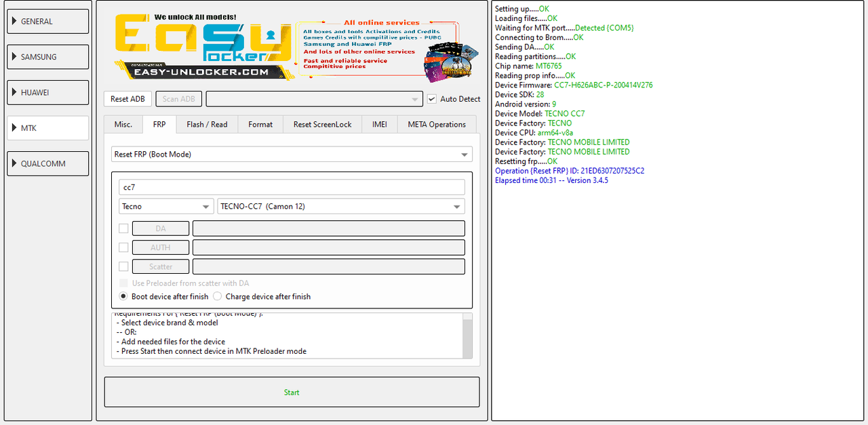Open the META Operations tab

click(437, 124)
